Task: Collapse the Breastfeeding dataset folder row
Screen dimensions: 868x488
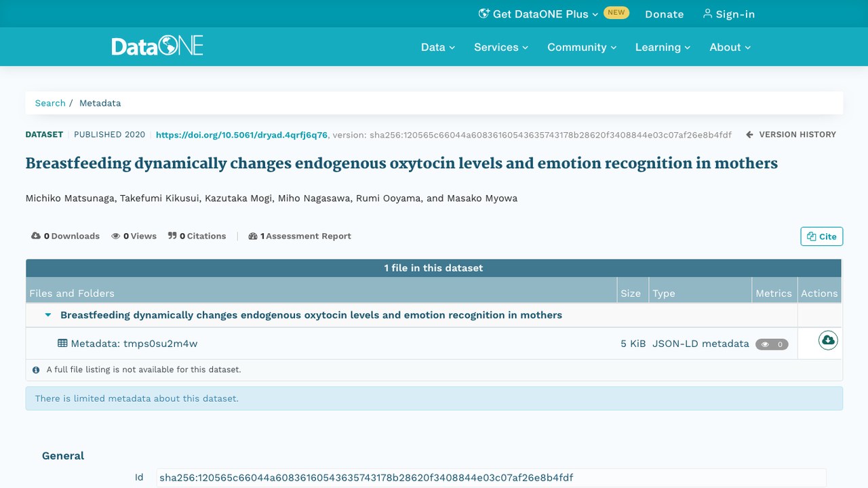Action: [x=48, y=315]
